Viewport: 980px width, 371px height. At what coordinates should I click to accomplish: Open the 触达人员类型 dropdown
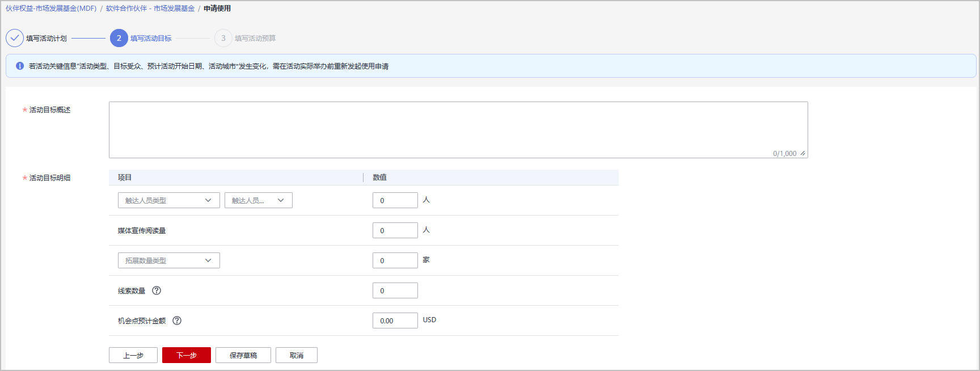(x=168, y=200)
